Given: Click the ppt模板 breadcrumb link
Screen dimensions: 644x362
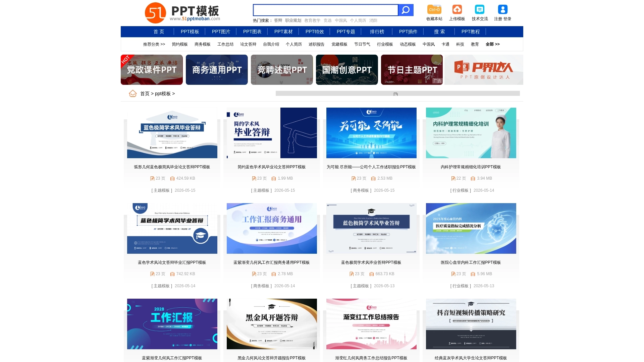Looking at the screenshot, I should (163, 94).
